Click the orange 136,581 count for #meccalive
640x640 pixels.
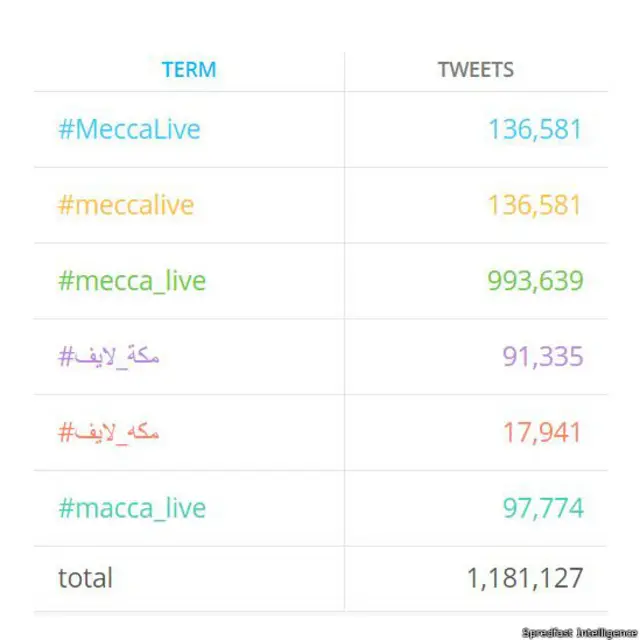534,205
